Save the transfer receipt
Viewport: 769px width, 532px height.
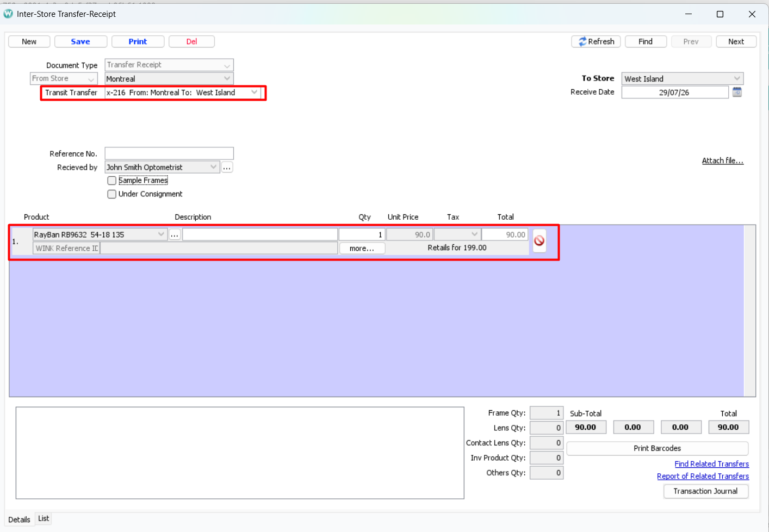point(80,41)
